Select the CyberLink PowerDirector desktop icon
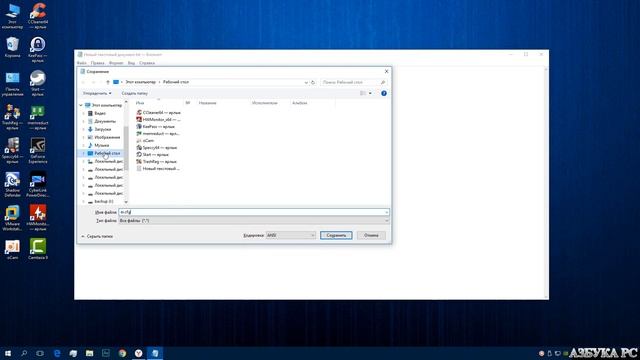 [x=38, y=184]
